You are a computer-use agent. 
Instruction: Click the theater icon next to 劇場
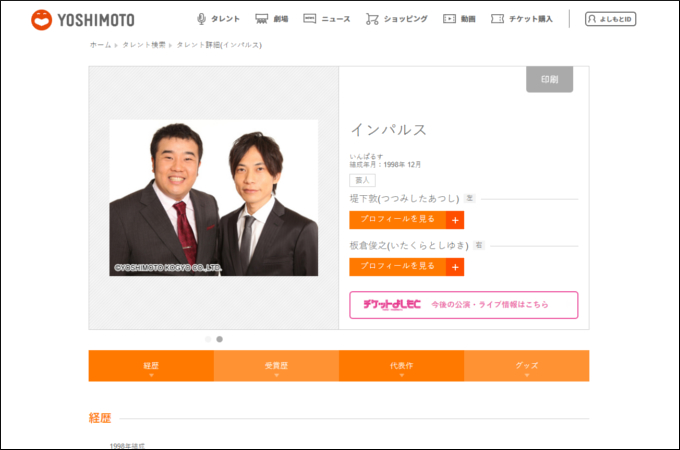[262, 19]
